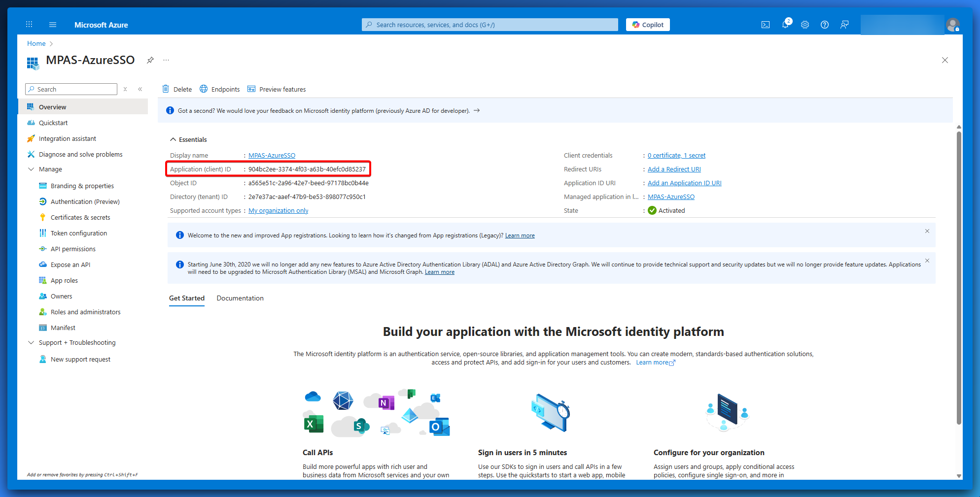Pin MPAS-AzureSSO to dashboard
980x497 pixels.
tap(150, 60)
